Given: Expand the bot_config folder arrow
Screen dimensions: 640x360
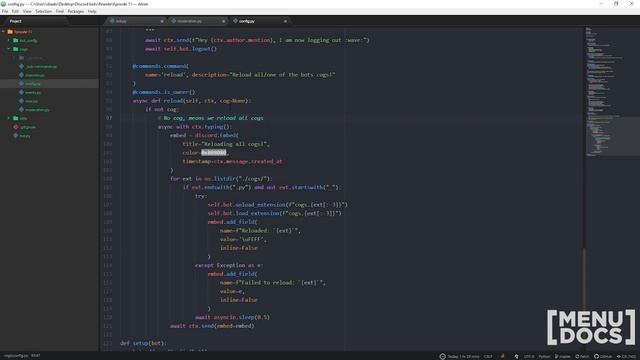Looking at the screenshot, I should pyautogui.click(x=9, y=40).
